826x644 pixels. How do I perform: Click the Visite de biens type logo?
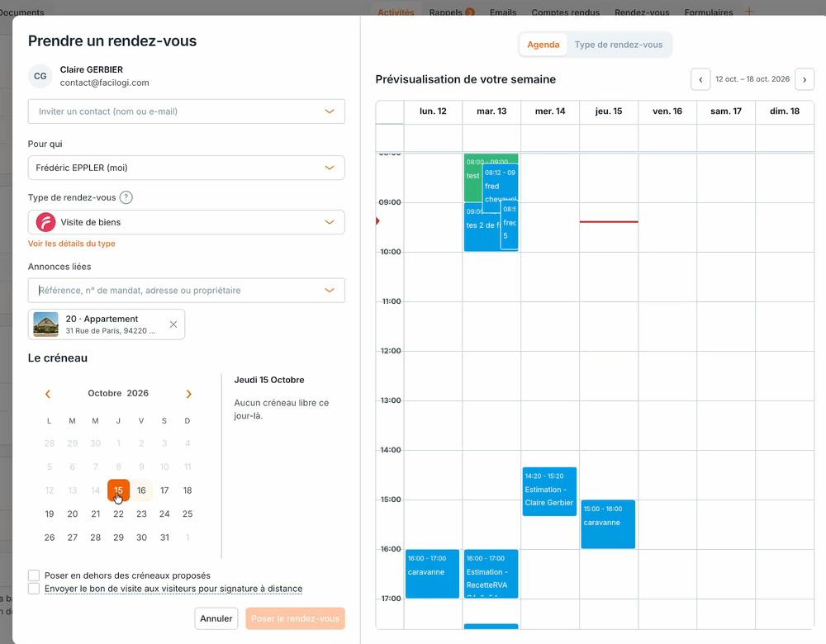45,222
